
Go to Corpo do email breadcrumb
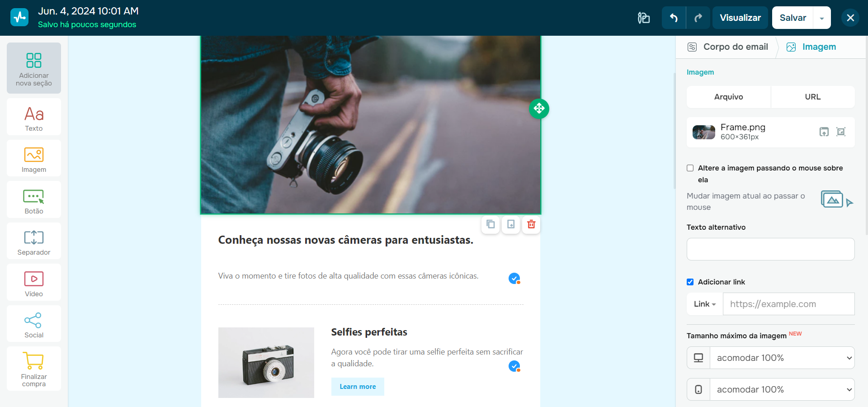727,47
